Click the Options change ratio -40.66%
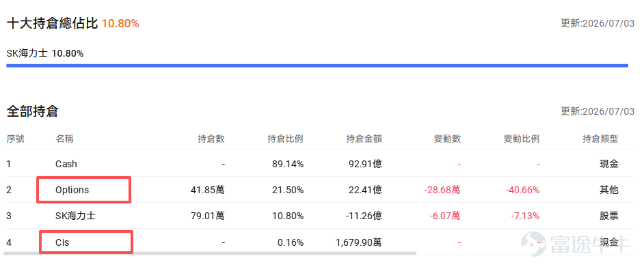 [x=522, y=190]
